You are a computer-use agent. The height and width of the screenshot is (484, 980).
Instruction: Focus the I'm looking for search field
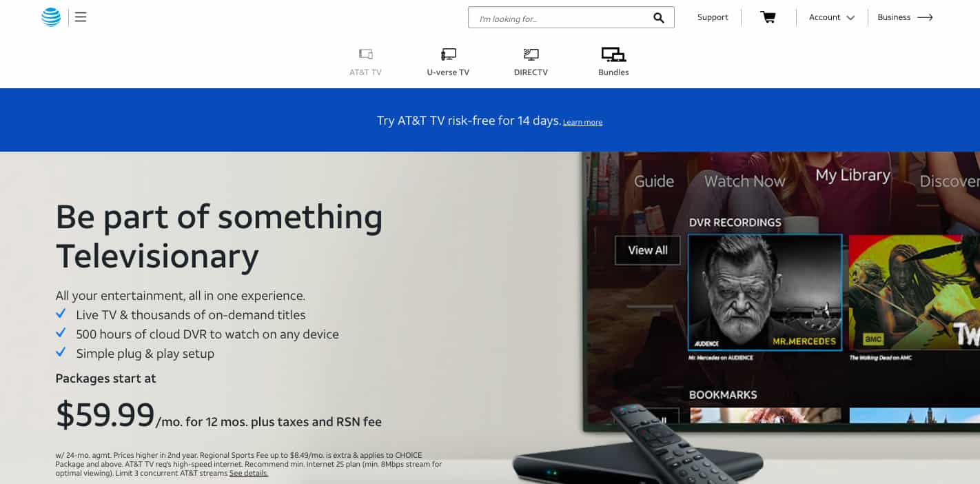tap(562, 18)
